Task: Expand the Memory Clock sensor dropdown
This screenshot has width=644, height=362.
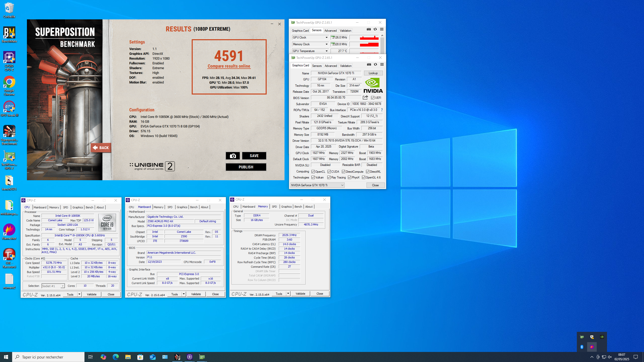Action: pos(326,44)
